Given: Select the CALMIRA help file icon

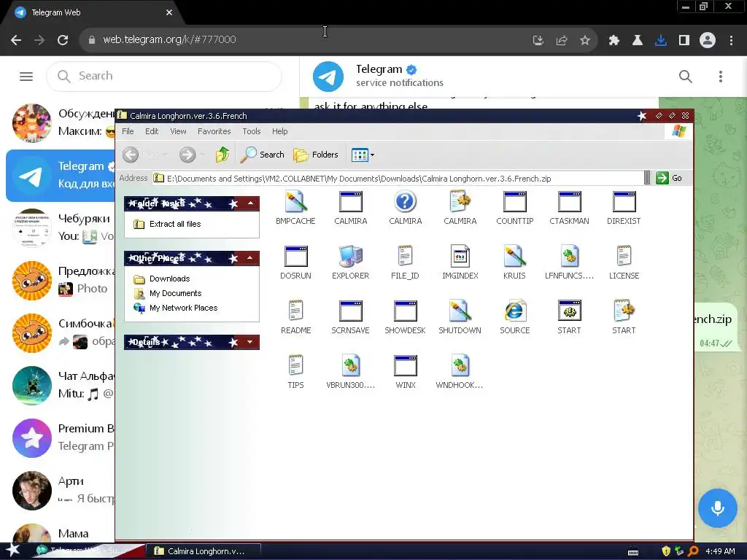Looking at the screenshot, I should [405, 202].
